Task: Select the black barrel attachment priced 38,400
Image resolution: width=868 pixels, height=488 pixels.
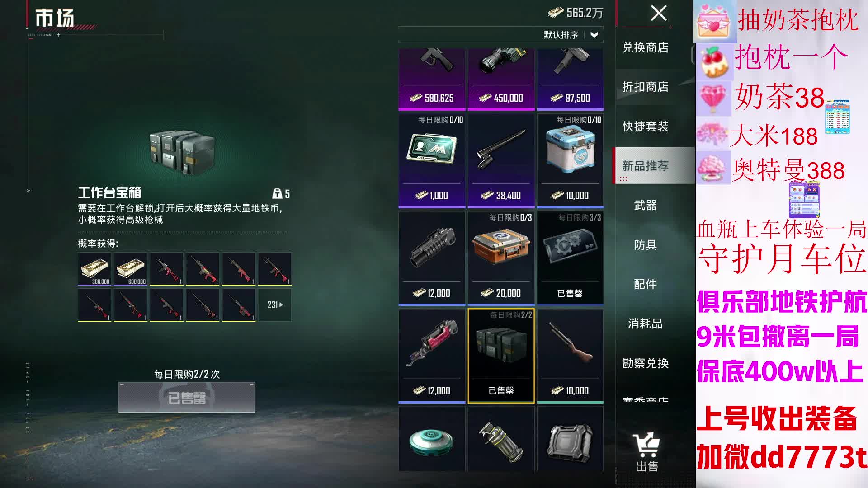Action: point(501,160)
